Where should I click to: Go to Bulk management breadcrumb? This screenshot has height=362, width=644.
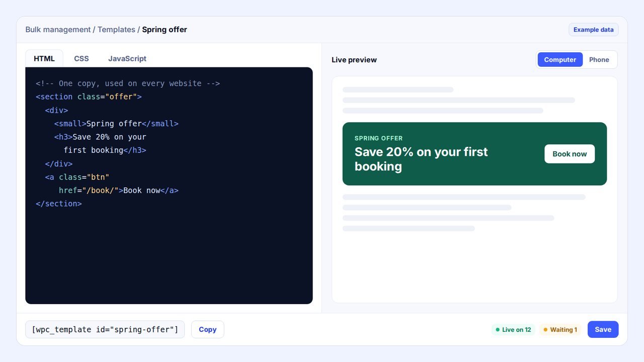pos(58,30)
